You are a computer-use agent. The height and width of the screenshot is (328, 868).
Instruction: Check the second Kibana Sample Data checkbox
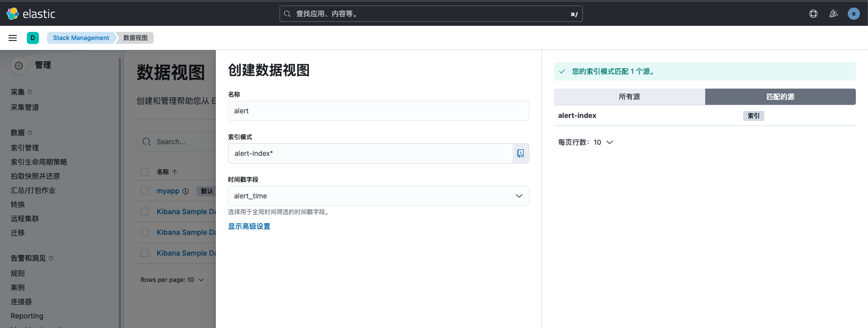[145, 232]
